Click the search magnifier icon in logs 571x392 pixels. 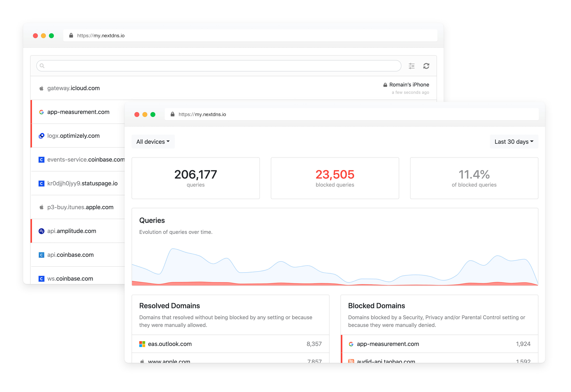click(x=42, y=66)
